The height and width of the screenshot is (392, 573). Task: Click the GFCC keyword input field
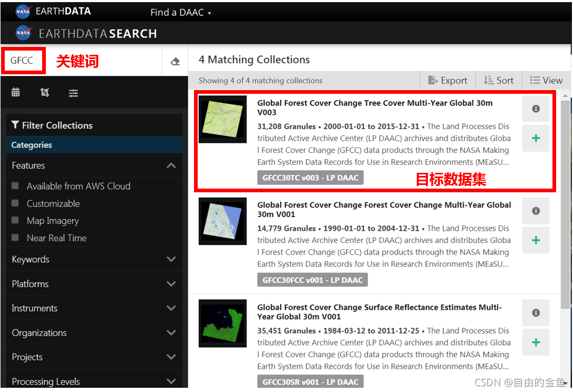tap(23, 61)
